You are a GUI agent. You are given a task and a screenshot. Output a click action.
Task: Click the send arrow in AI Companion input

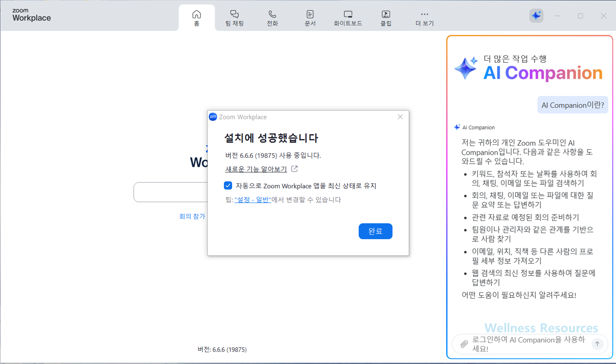597,344
